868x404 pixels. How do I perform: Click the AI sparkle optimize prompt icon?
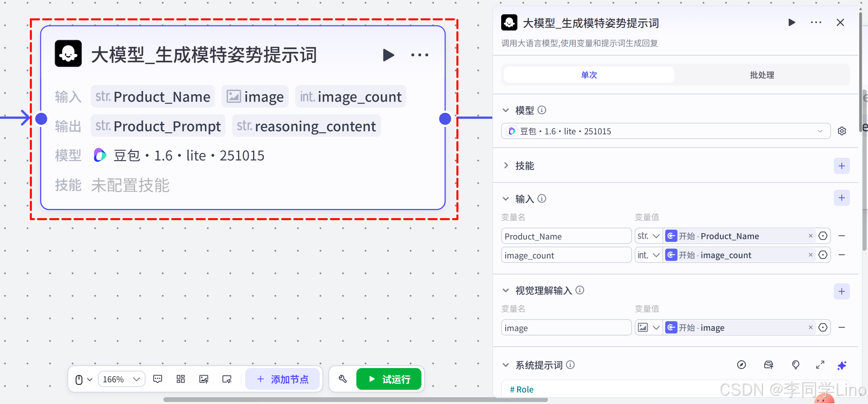[x=842, y=365]
